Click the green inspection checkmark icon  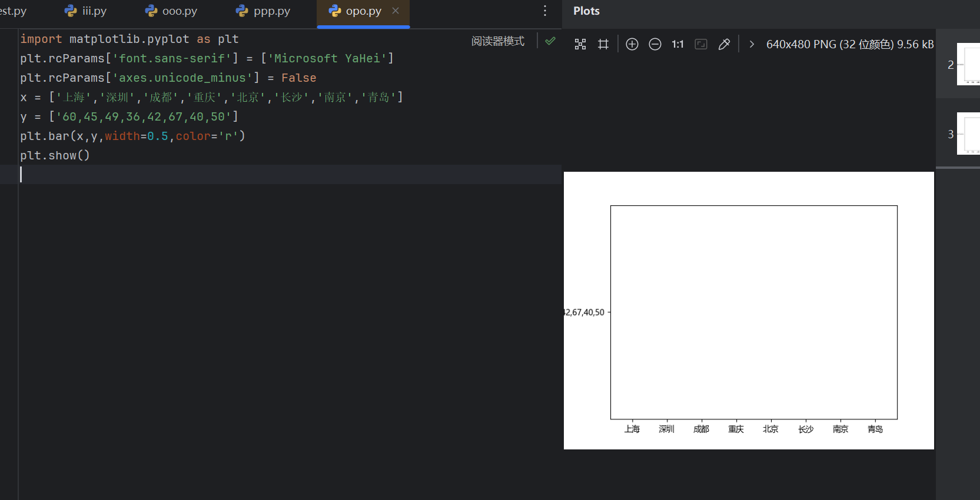pos(550,41)
